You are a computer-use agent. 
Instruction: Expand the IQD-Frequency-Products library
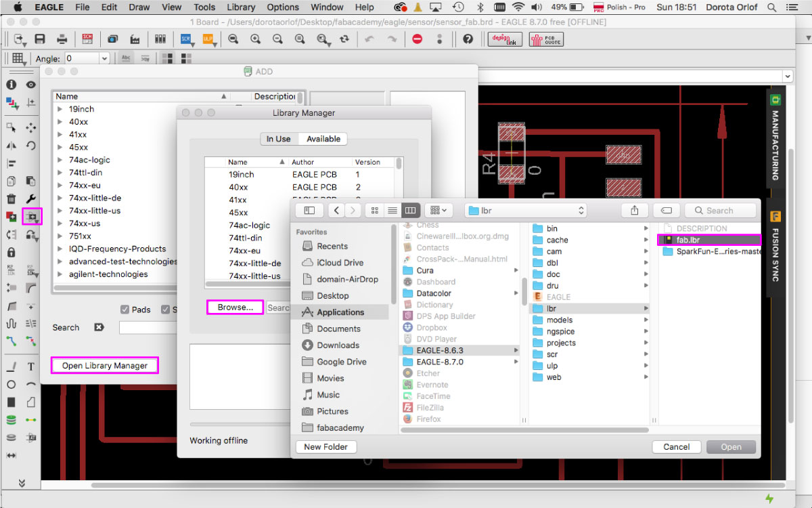(60, 249)
